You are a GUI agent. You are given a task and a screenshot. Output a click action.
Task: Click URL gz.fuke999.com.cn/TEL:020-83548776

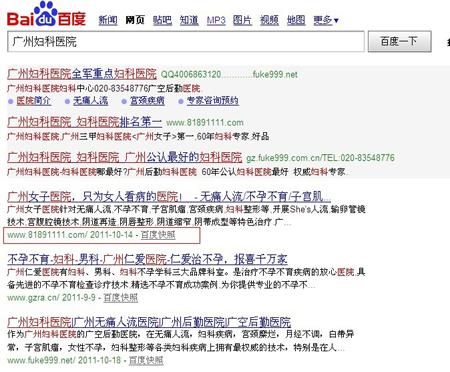(x=320, y=158)
